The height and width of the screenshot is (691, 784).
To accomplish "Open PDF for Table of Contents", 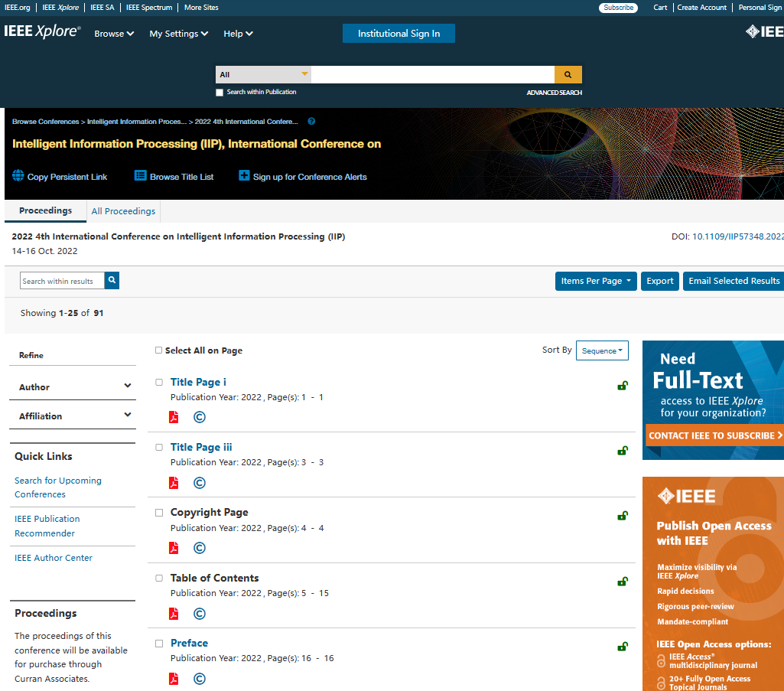I will tap(174, 614).
